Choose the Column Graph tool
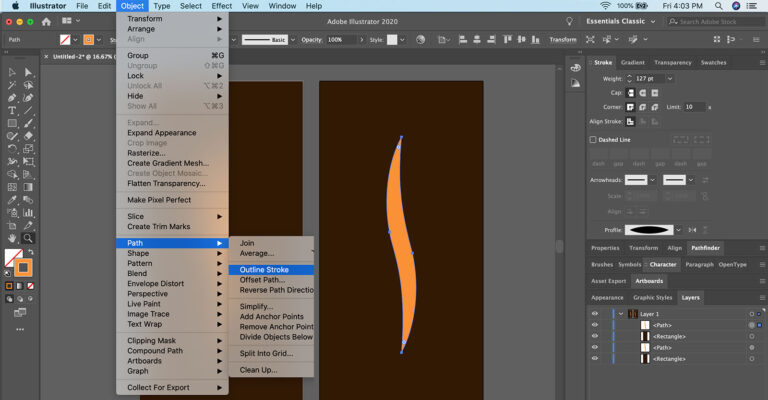 [28, 212]
